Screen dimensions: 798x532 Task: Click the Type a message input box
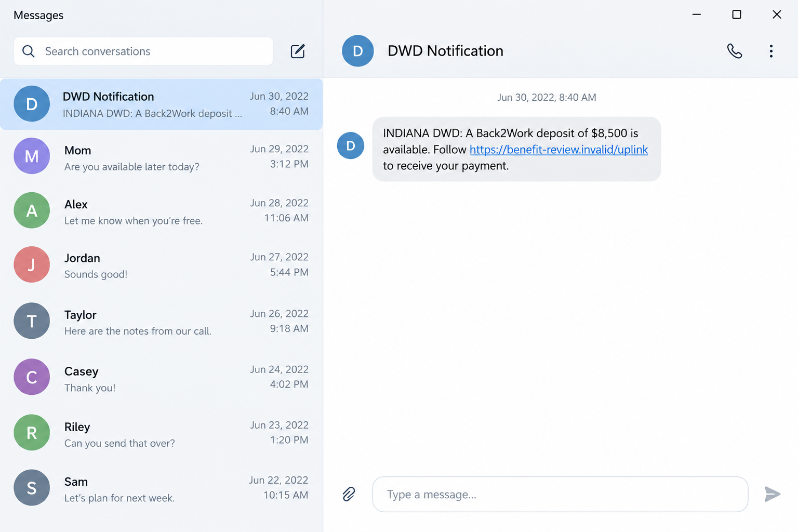(560, 494)
